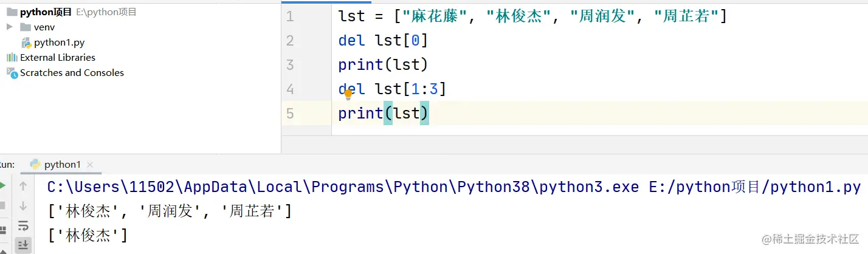Click the 'E:\python项目' path label in tree
The width and height of the screenshot is (868, 254).
[106, 12]
